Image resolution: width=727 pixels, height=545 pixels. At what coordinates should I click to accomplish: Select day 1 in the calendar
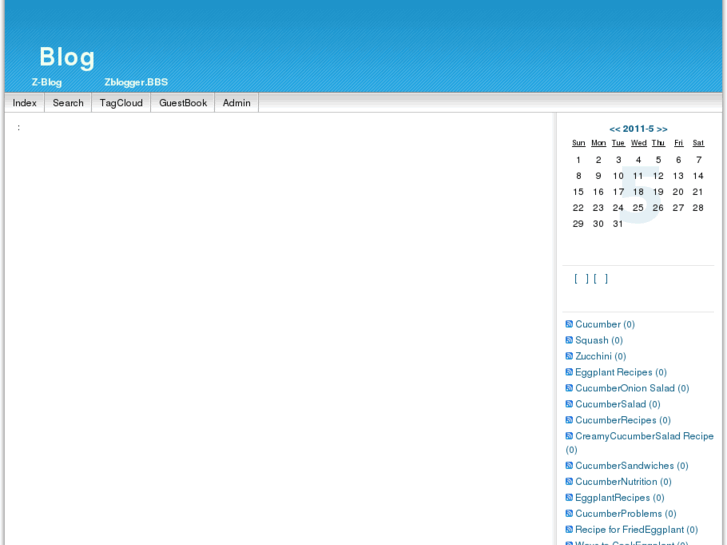click(x=578, y=160)
